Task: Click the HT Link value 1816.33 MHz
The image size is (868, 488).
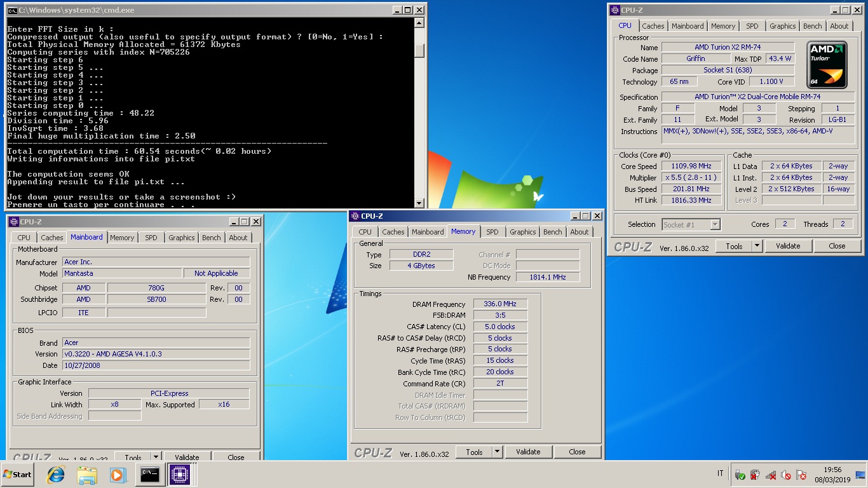Action: (691, 200)
